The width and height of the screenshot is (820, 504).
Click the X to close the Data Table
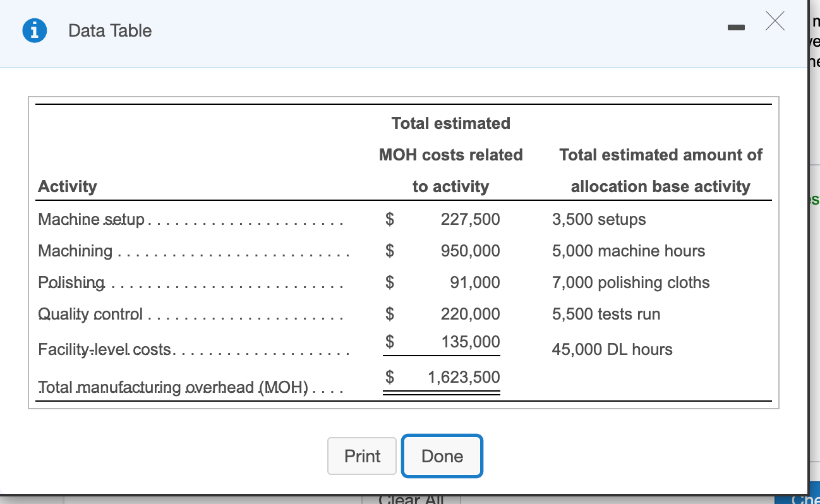pos(775,21)
